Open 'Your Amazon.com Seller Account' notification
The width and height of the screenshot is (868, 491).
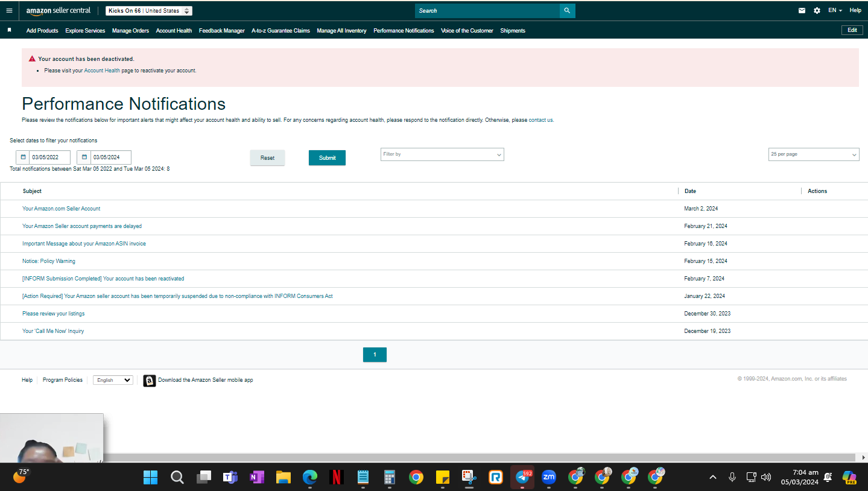[62, 209]
